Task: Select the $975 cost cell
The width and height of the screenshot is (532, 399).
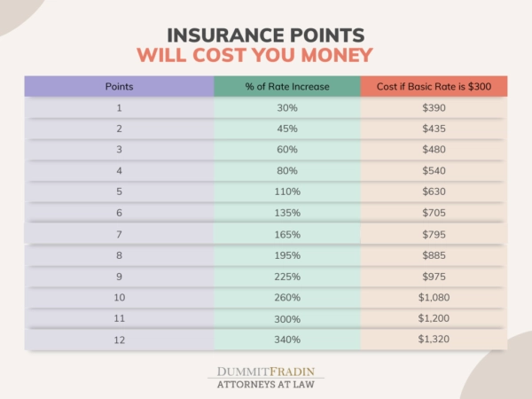Action: 434,276
